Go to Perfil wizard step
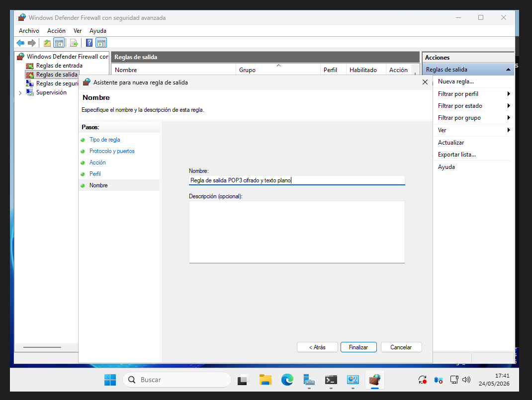The height and width of the screenshot is (400, 532). coord(95,174)
